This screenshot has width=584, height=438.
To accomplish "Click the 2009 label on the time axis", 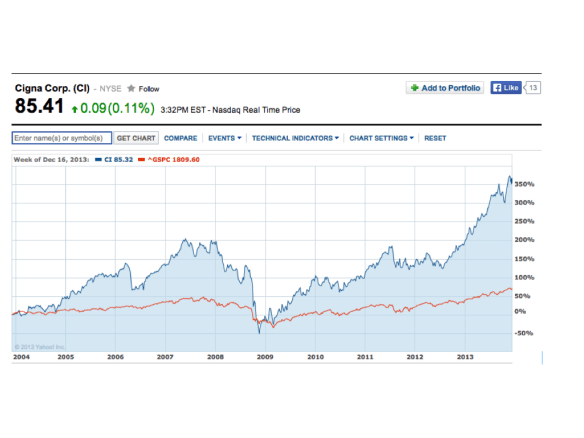I will 265,357.
